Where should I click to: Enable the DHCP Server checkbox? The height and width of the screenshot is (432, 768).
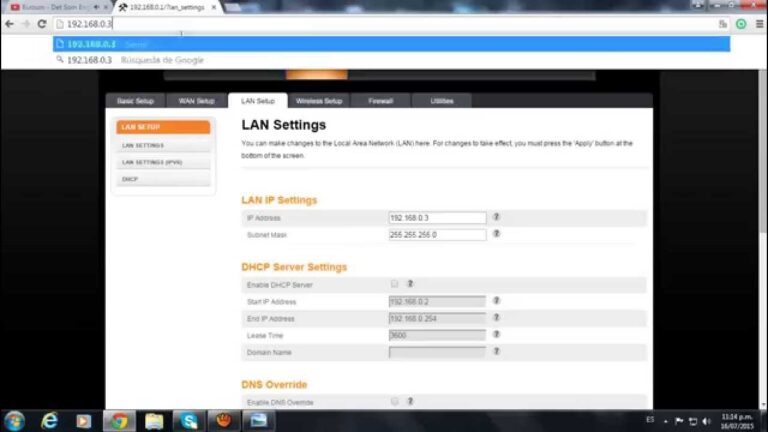(x=395, y=284)
